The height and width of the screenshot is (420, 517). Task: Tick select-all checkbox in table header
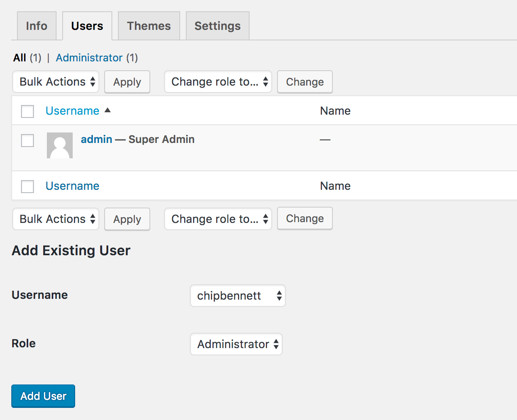point(27,111)
